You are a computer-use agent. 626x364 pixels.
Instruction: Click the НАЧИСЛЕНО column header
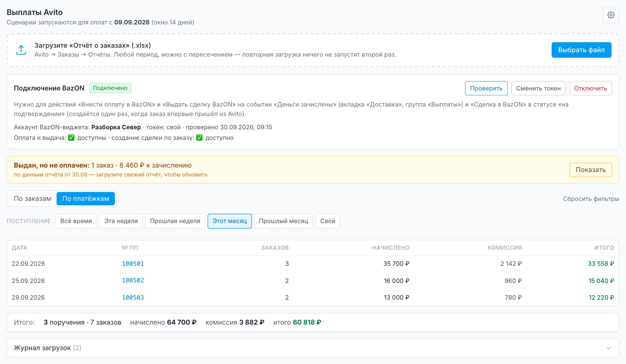(x=391, y=248)
